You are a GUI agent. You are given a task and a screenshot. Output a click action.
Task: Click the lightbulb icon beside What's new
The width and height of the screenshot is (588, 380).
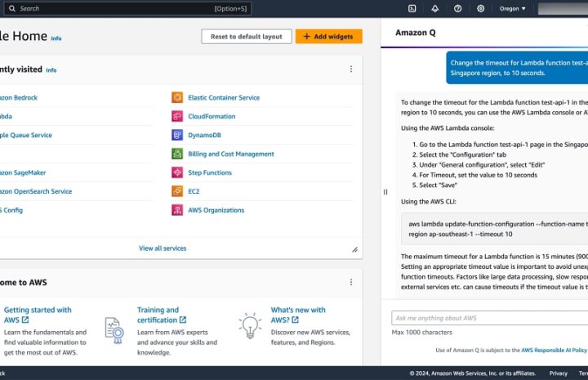(x=250, y=325)
